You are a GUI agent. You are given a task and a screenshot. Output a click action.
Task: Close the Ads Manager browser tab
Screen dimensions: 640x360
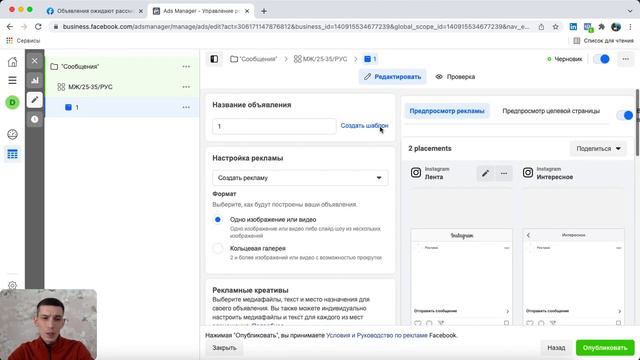pos(247,11)
